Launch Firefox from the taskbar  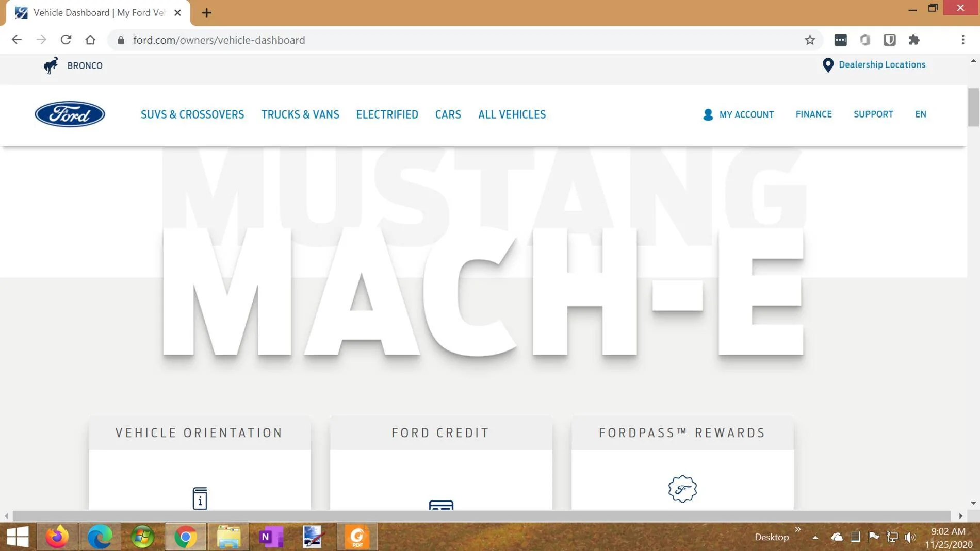coord(57,537)
